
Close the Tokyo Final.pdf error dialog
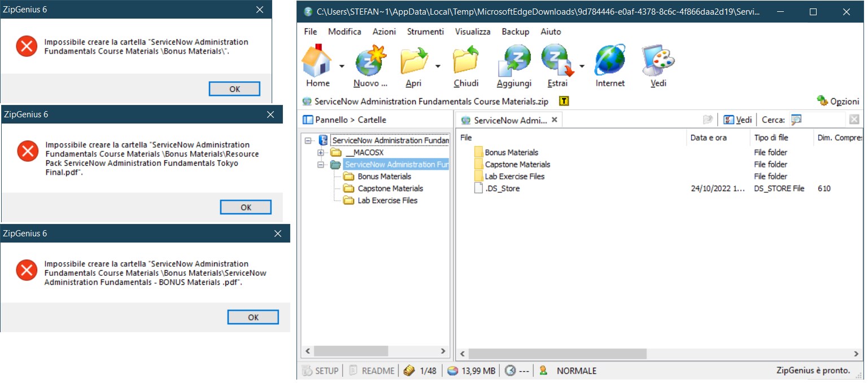click(271, 115)
